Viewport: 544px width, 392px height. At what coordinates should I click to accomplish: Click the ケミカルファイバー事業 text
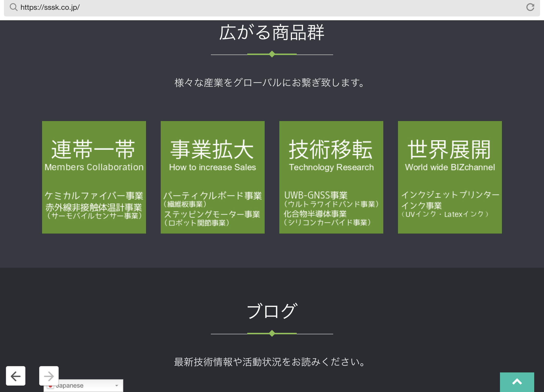pyautogui.click(x=94, y=196)
